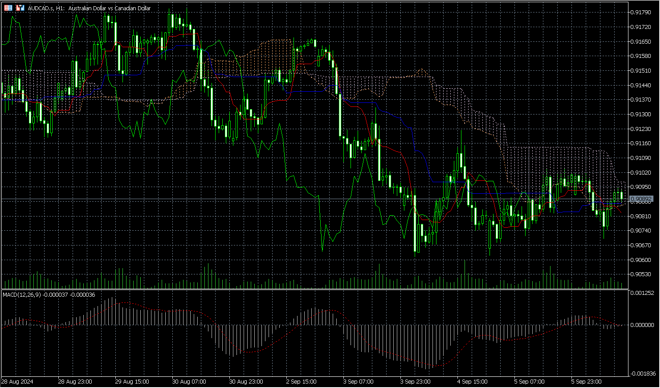Click the MACD(12,26,9) indicator label
The height and width of the screenshot is (388, 660).
[49, 295]
